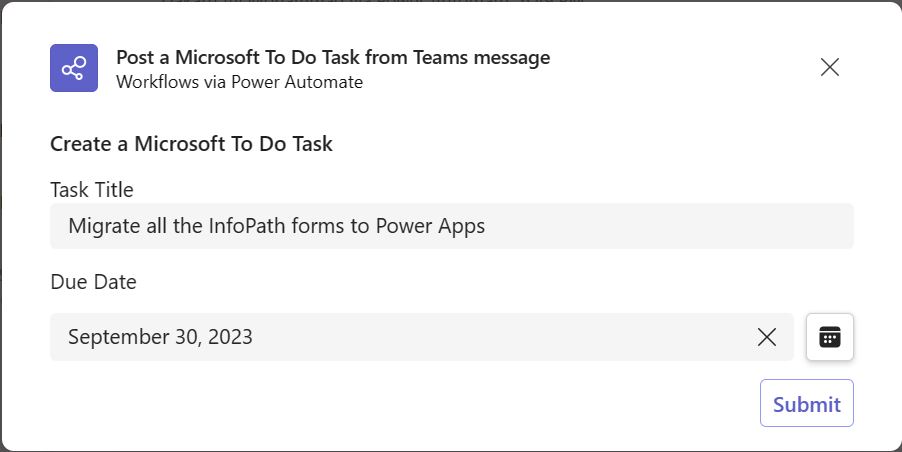
Task: Open the calendar date picker icon
Action: click(829, 337)
